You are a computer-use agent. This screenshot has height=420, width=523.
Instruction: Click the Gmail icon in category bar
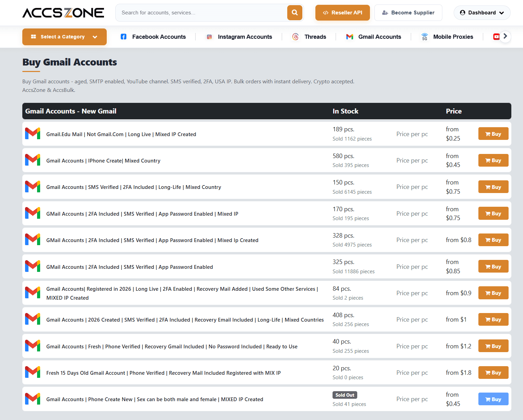(350, 37)
